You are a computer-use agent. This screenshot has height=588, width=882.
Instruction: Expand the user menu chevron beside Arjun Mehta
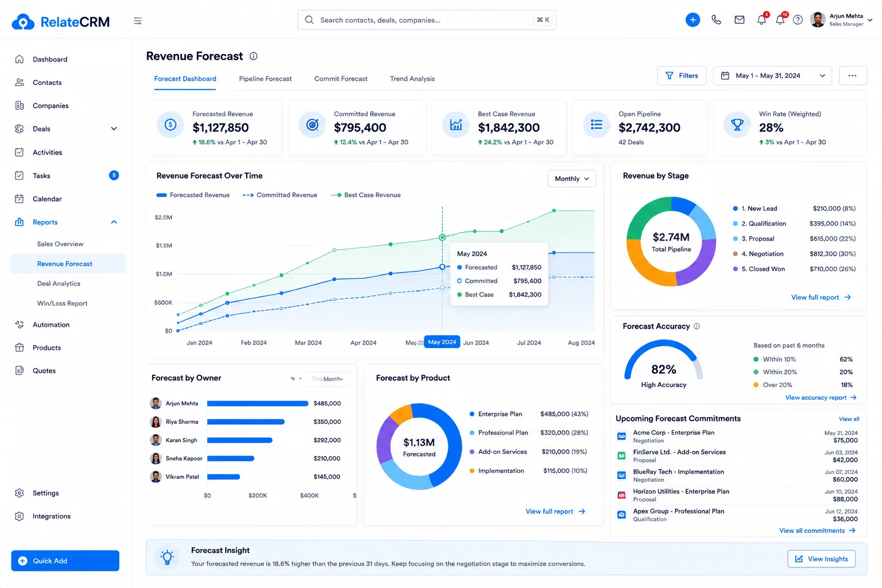[870, 20]
